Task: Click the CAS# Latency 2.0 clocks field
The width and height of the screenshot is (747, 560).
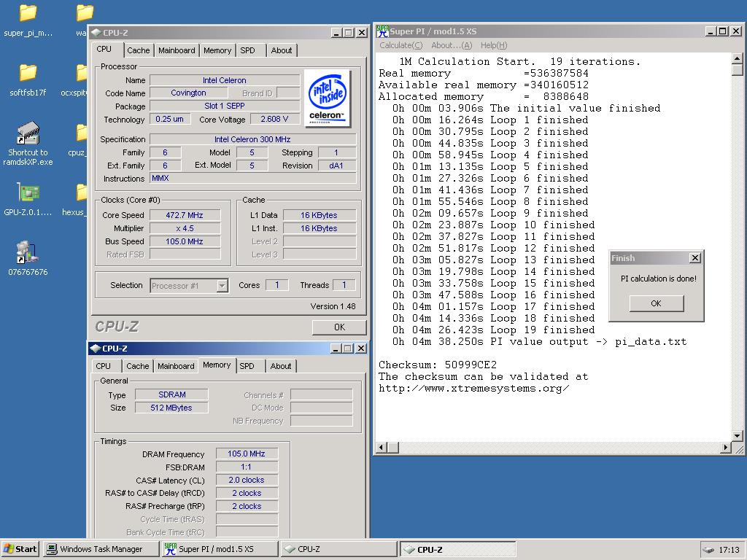Action: click(247, 480)
